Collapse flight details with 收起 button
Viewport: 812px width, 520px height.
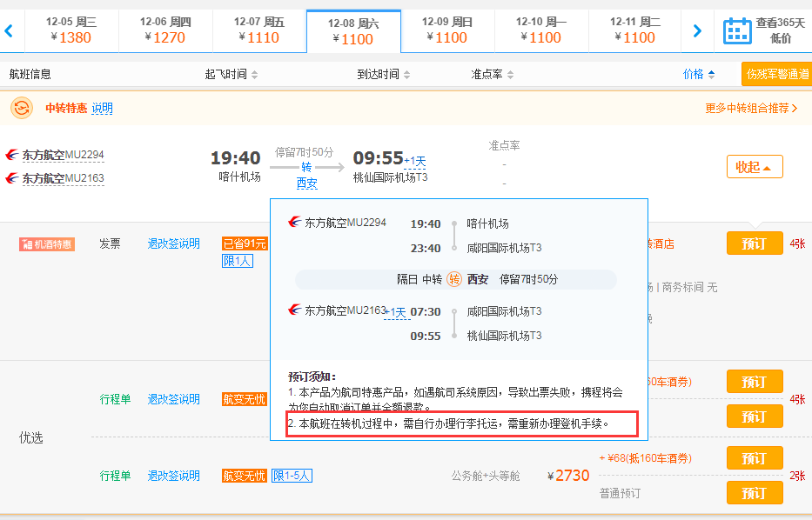click(755, 167)
